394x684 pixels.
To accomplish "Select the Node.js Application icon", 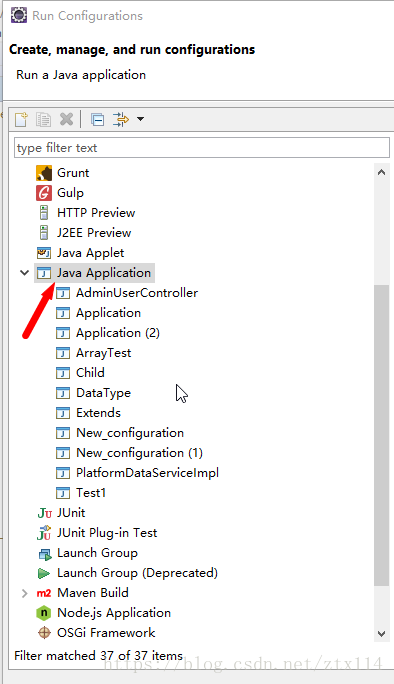I will pos(44,613).
